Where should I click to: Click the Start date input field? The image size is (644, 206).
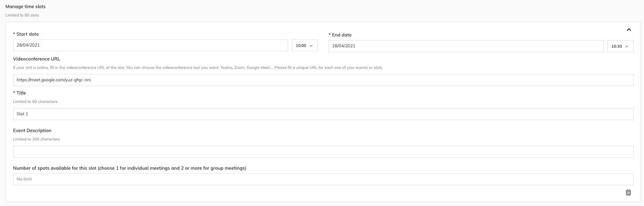coord(150,46)
